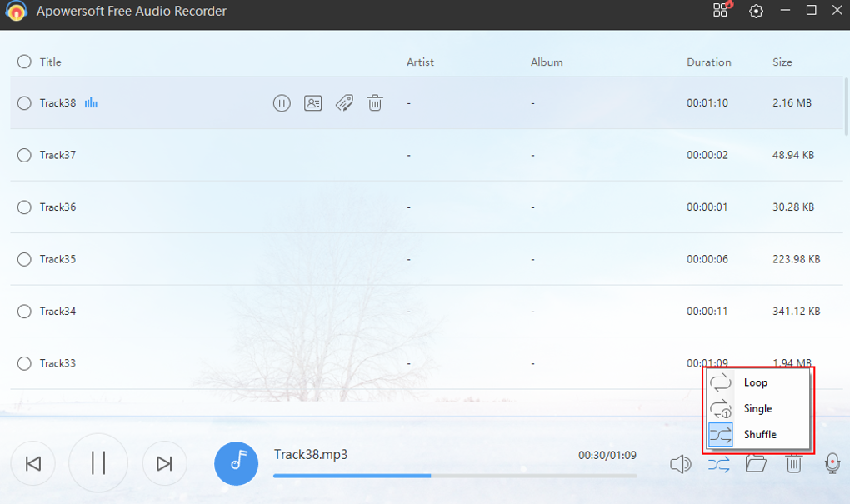Click the 341.12 KB size value
850x504 pixels.
(797, 311)
